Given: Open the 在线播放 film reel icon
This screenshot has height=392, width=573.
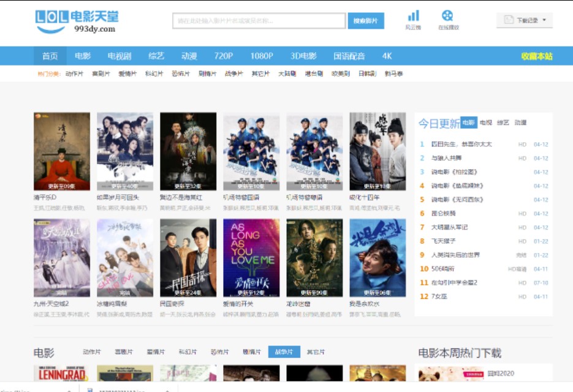Looking at the screenshot, I should pos(448,20).
